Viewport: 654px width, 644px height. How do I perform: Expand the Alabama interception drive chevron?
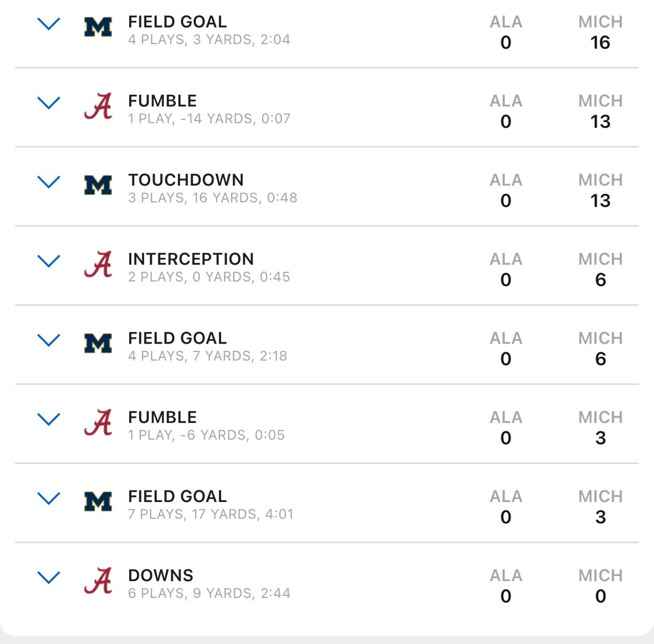[x=49, y=261]
